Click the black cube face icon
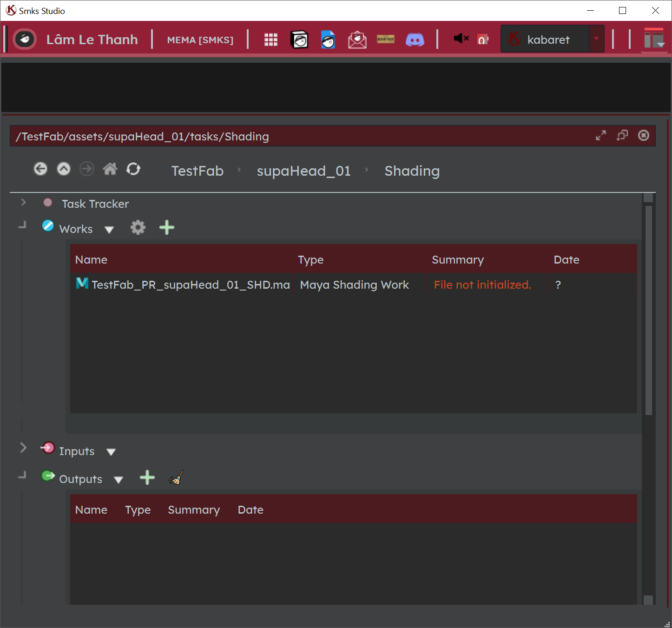Viewport: 672px width, 628px height. coord(299,40)
